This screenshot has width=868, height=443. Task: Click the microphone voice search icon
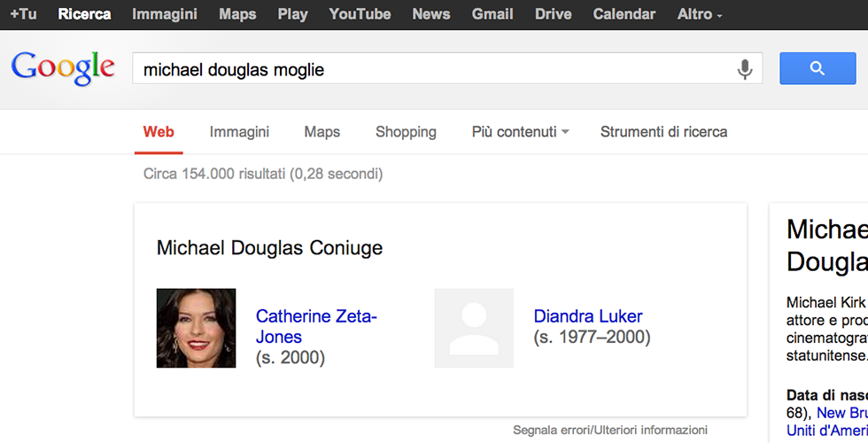745,69
